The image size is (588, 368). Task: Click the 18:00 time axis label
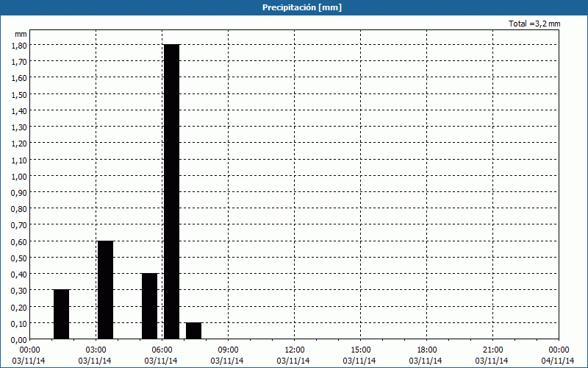[427, 350]
